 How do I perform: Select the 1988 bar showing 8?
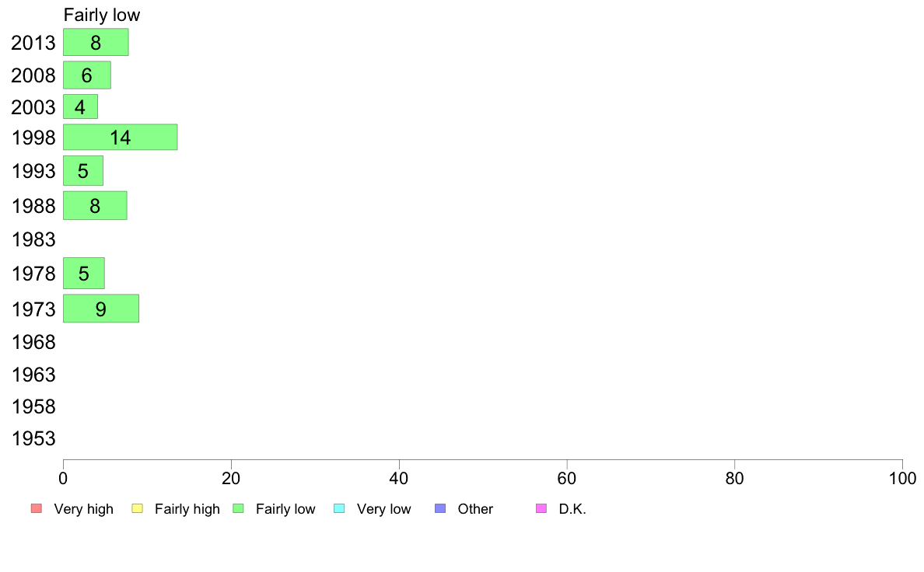pos(95,206)
